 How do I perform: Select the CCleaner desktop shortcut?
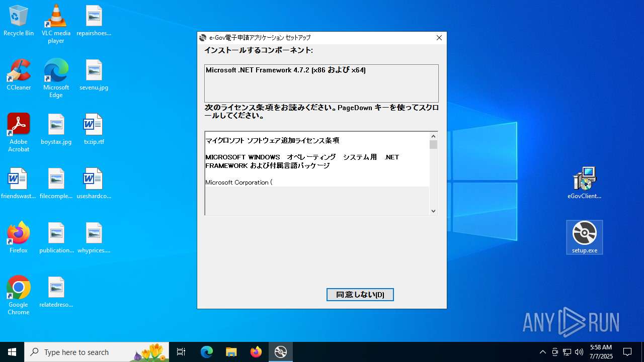[19, 75]
